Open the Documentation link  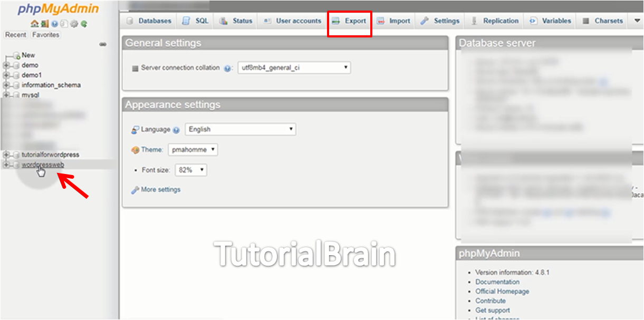click(x=497, y=282)
